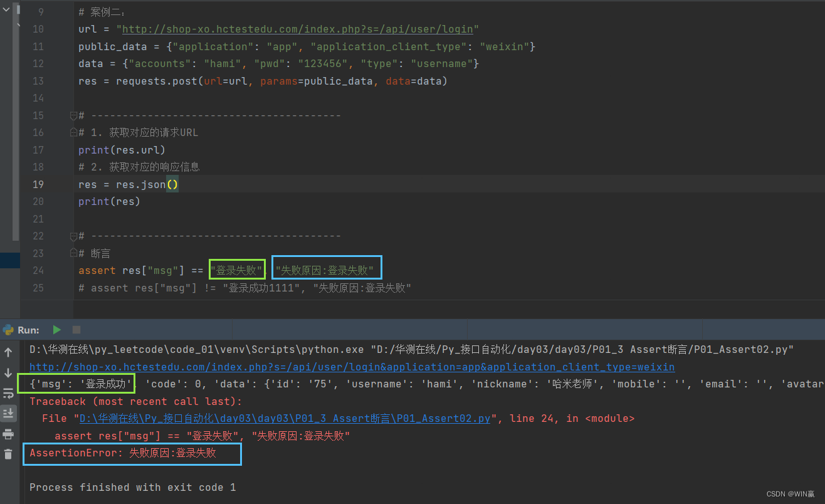825x504 pixels.
Task: Collapse fold marker at line 22
Action: point(73,236)
